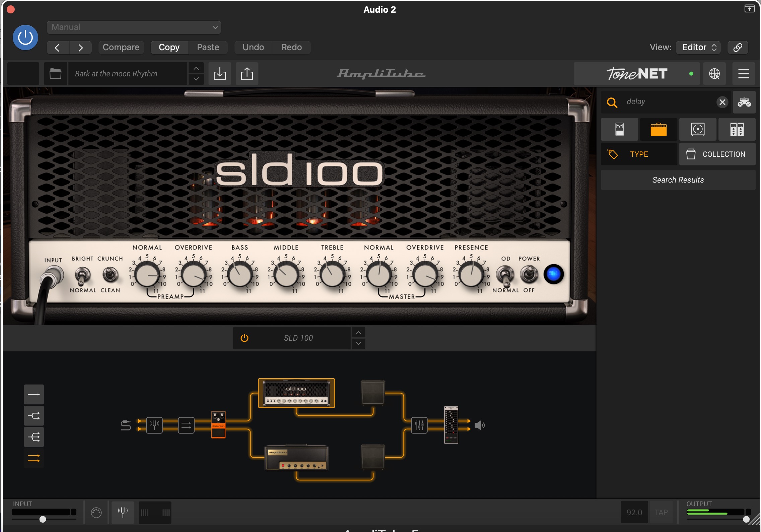Image resolution: width=761 pixels, height=532 pixels.
Task: Click the TAP tempo button
Action: coord(661,513)
